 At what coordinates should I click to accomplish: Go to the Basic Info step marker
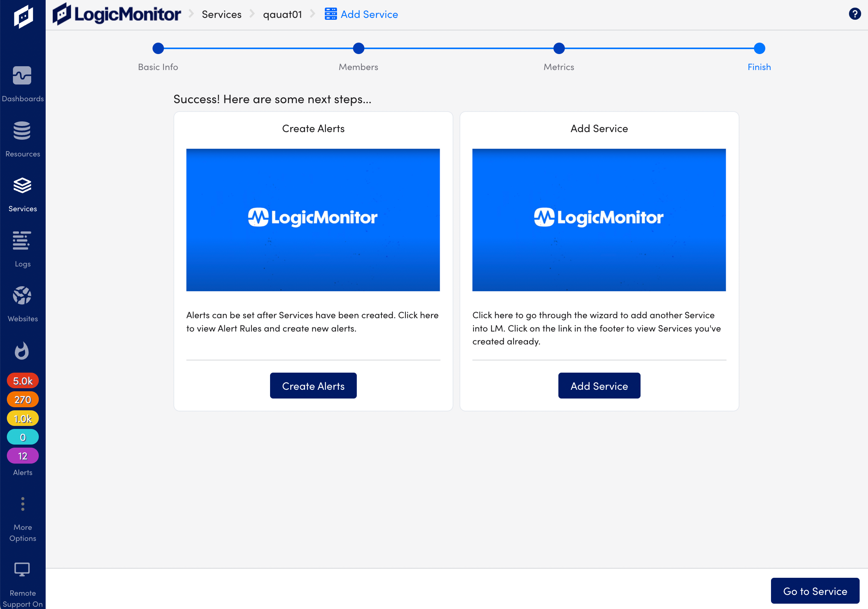[x=158, y=48]
